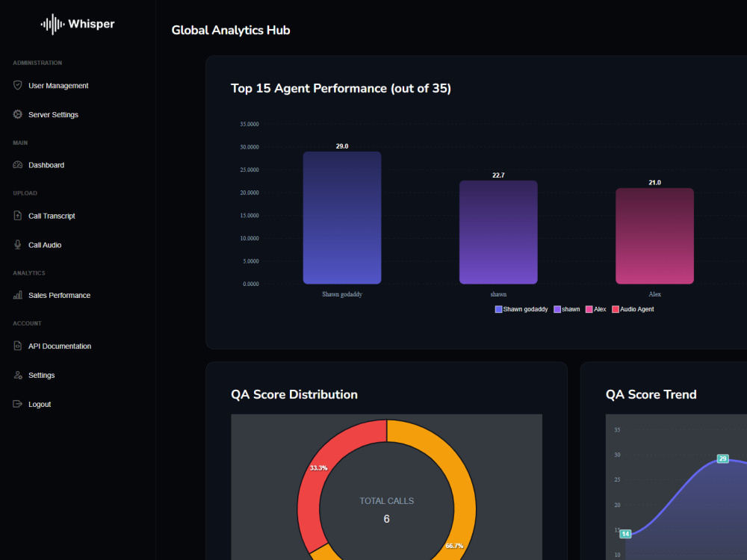Open User Management page
The image size is (747, 560).
[x=58, y=86]
